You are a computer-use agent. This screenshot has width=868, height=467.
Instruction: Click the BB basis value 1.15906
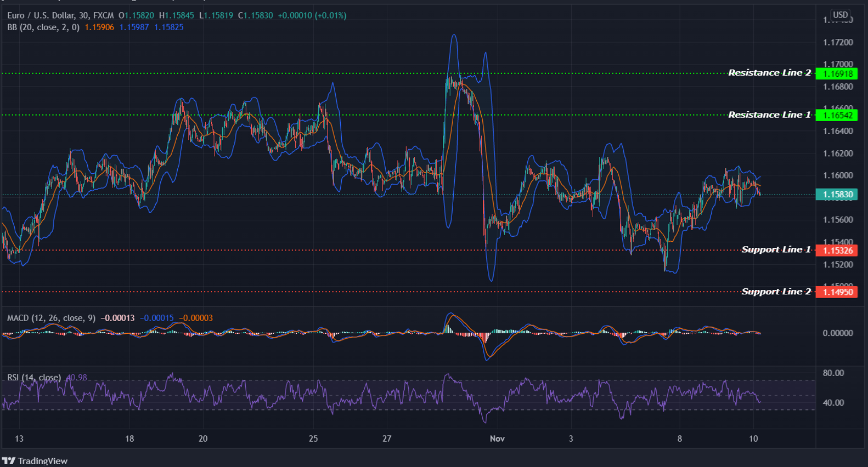99,27
